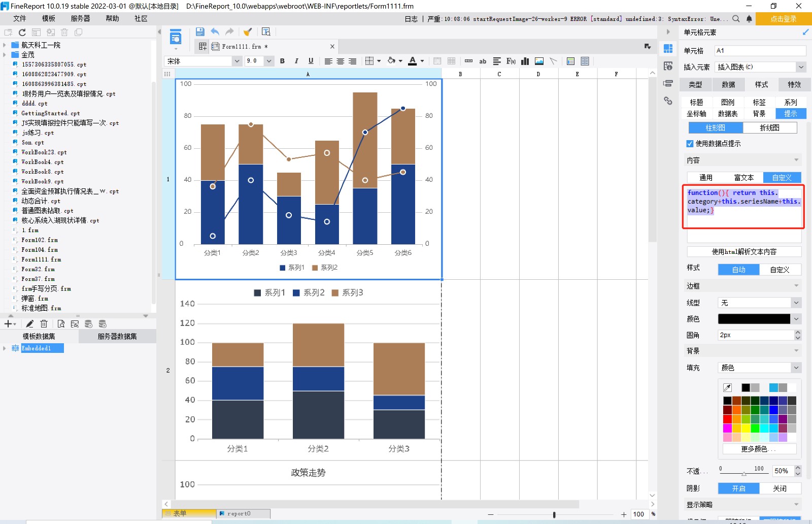Click 使用html解析文本内容 button
The width and height of the screenshot is (812, 524).
[x=744, y=252]
